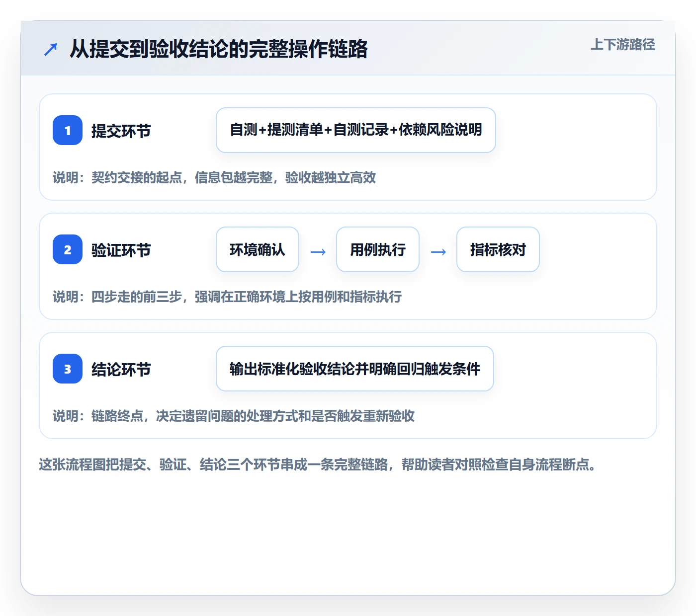Image resolution: width=696 pixels, height=616 pixels.
Task: Select the 结论环节 step heading
Action: (x=121, y=370)
